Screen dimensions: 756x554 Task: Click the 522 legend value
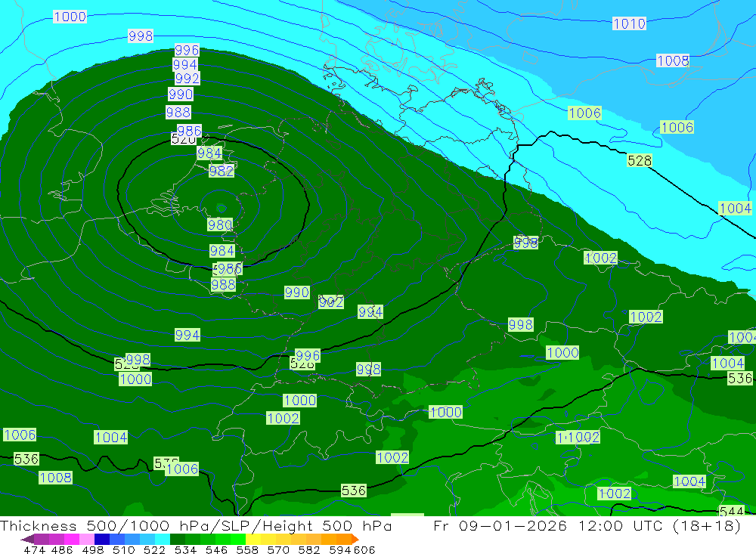pos(154,549)
